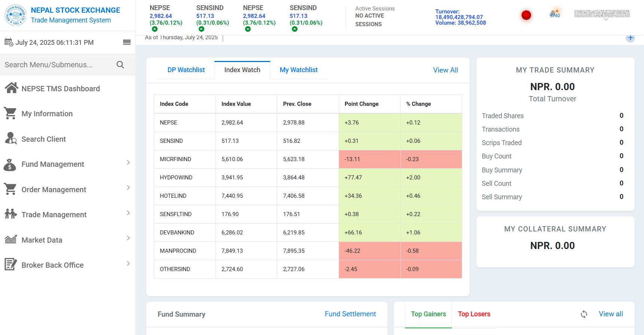The width and height of the screenshot is (644, 335).
Task: Click the NO ACTIVE SESSIONS status text
Action: (369, 20)
